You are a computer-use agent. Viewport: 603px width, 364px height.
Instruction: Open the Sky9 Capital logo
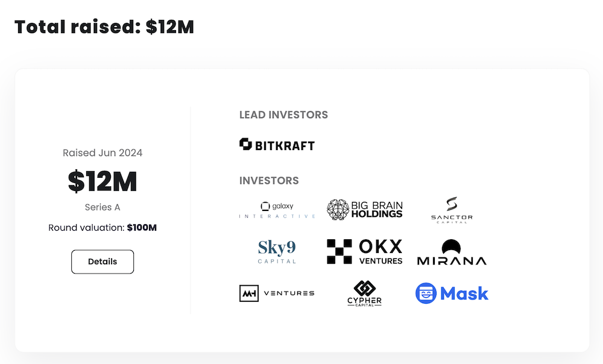(x=277, y=251)
